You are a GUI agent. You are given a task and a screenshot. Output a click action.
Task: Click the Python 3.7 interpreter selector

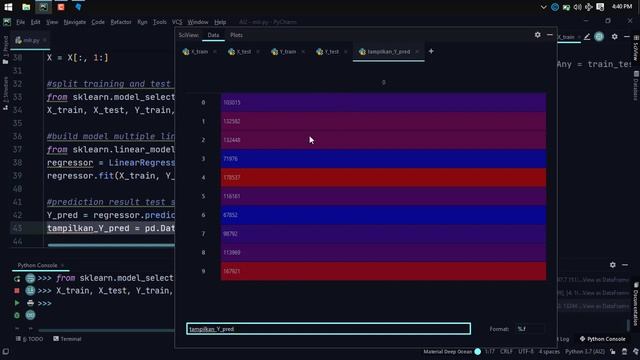point(585,351)
